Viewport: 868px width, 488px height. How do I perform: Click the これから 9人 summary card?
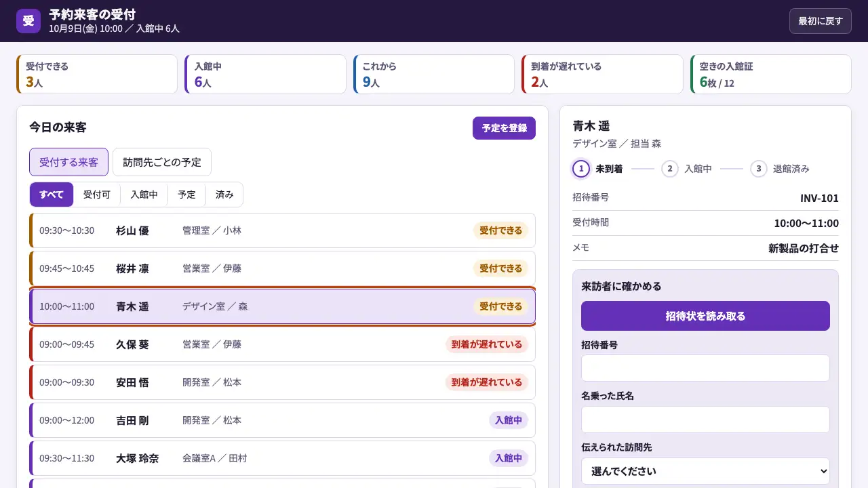pyautogui.click(x=434, y=75)
